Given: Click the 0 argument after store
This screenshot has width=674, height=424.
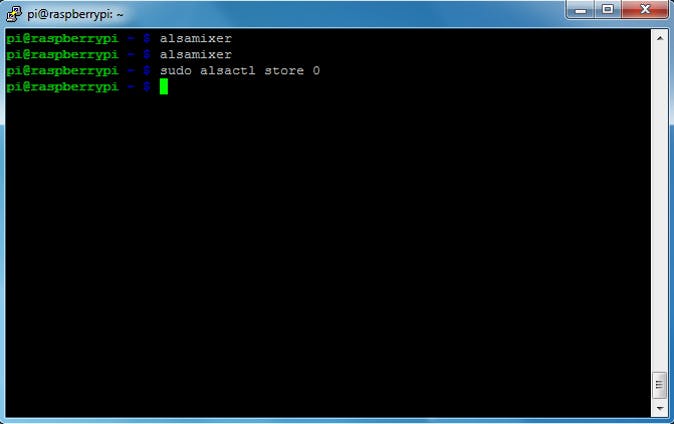Looking at the screenshot, I should pyautogui.click(x=316, y=71).
